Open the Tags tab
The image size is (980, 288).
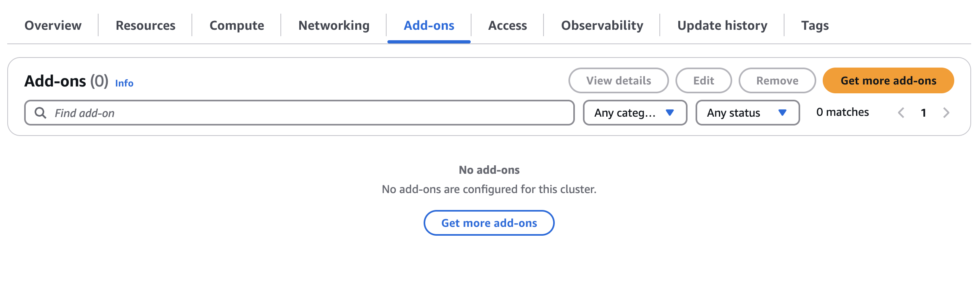point(815,26)
